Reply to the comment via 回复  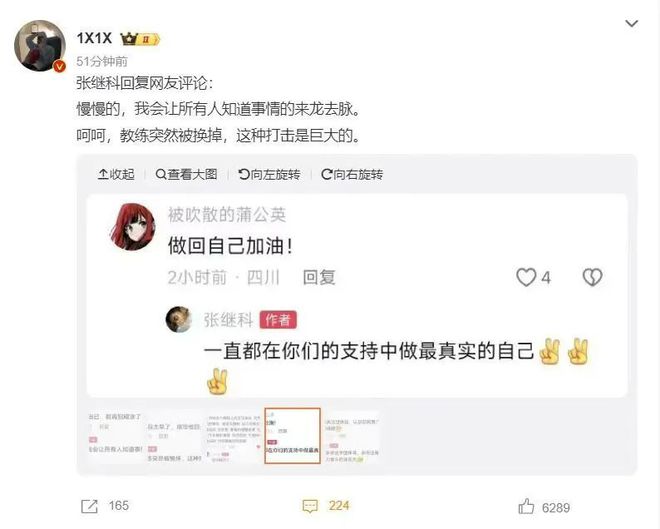coord(319,277)
